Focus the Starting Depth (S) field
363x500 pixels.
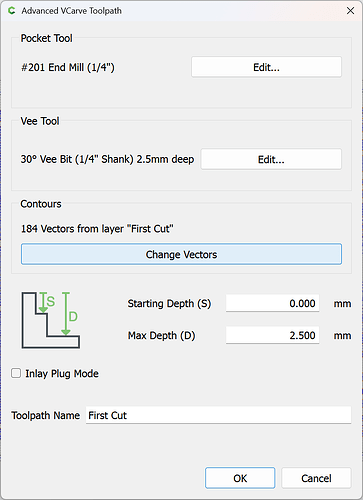point(272,303)
